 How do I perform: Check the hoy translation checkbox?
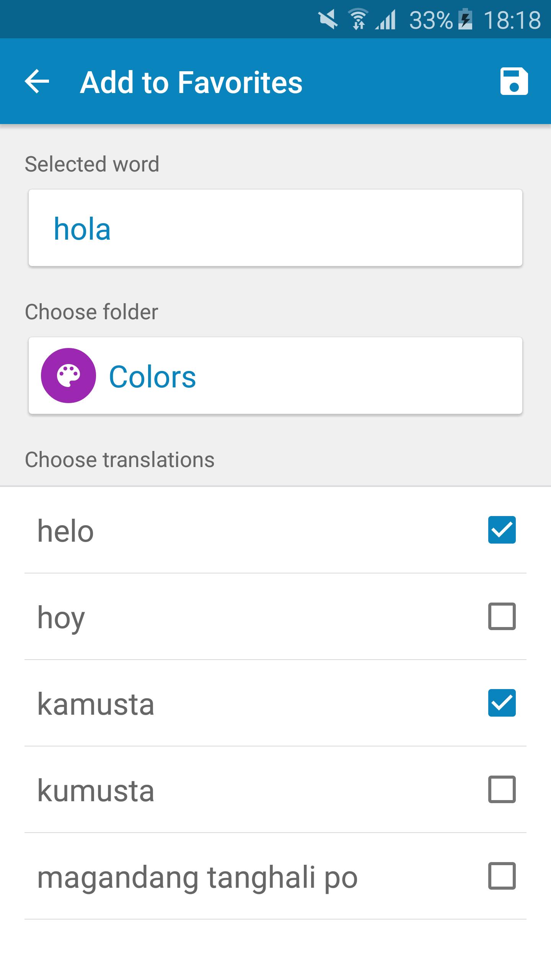[x=502, y=616]
